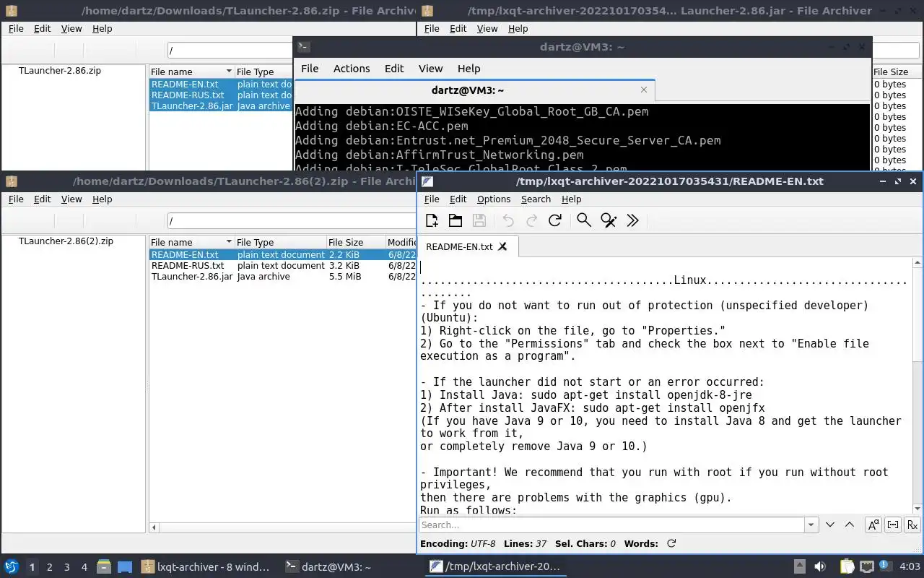Open the terminal's View menu
924x578 pixels.
point(430,69)
